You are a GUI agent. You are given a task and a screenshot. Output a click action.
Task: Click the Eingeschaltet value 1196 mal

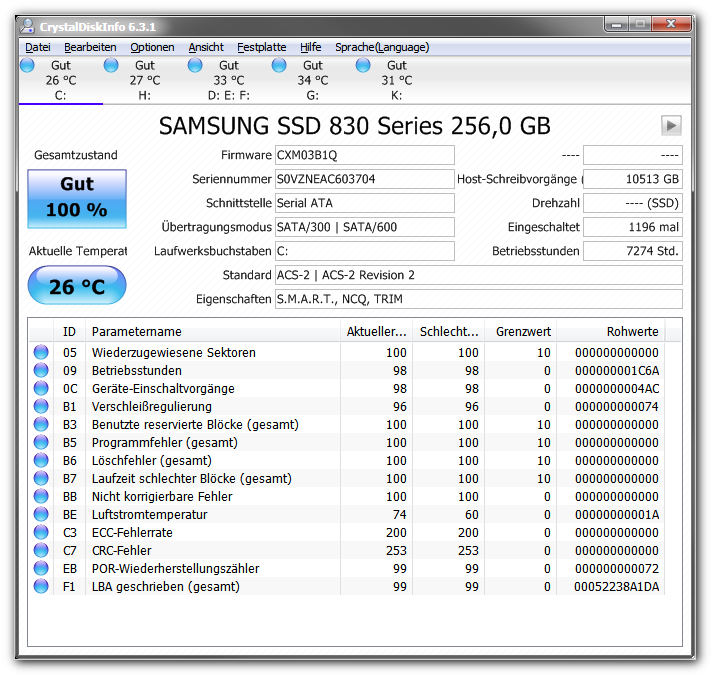[x=633, y=227]
